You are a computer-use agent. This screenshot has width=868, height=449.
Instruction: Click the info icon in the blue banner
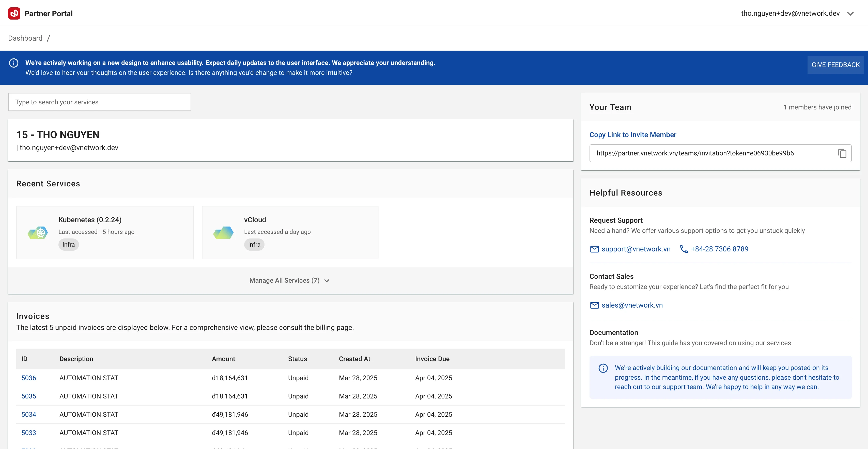pyautogui.click(x=14, y=63)
